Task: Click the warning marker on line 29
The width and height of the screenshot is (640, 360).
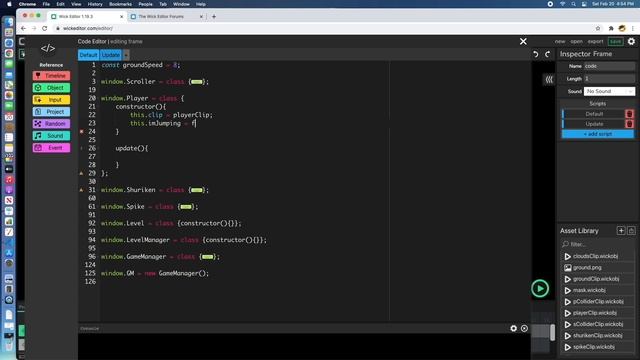Action: [82, 173]
